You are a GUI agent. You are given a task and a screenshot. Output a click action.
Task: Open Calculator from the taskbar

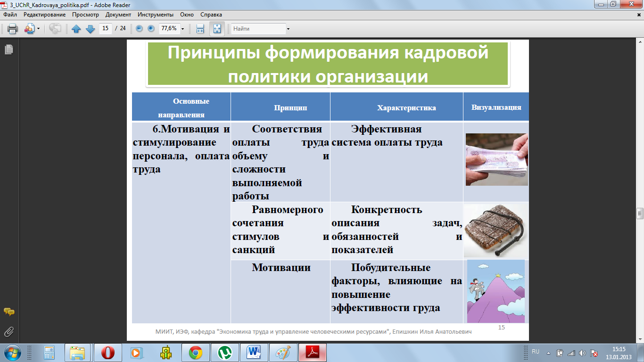point(49,353)
